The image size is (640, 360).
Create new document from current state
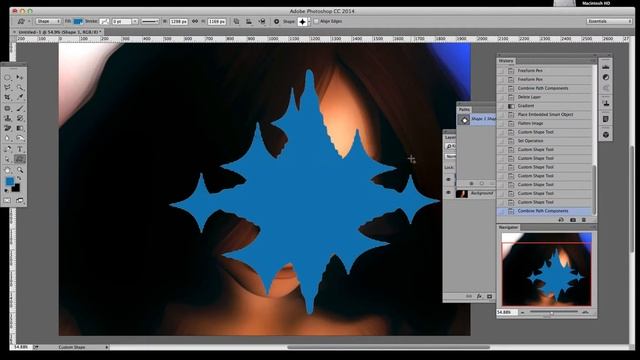click(561, 220)
